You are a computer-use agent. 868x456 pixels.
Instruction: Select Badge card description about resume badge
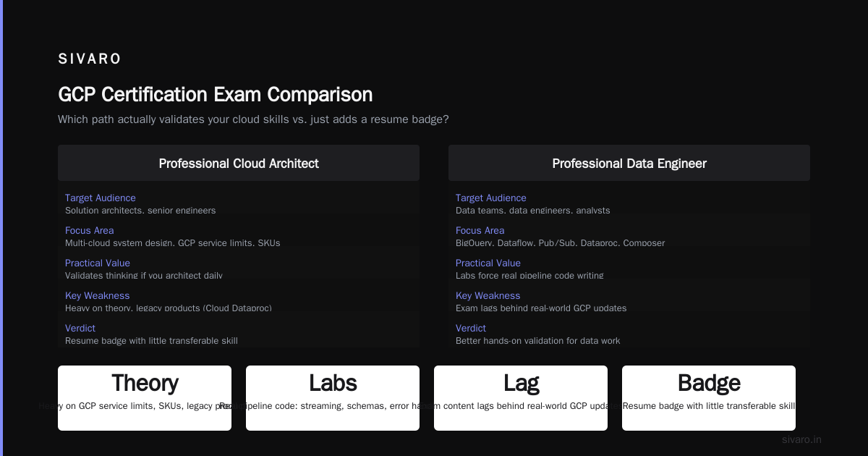709,406
